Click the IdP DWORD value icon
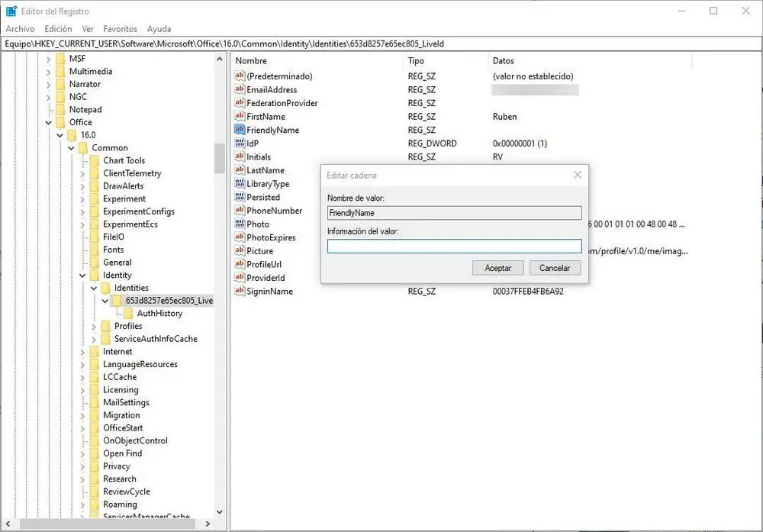 click(x=240, y=143)
